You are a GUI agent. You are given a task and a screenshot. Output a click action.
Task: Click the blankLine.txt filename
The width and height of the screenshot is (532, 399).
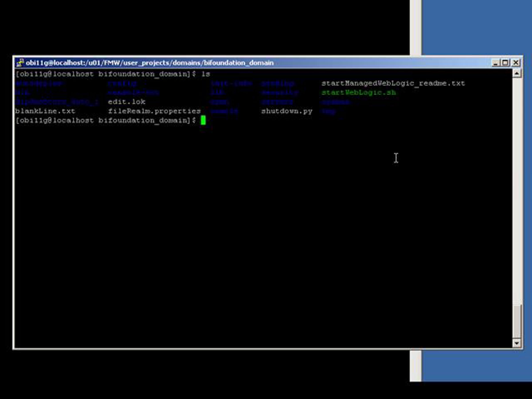(x=45, y=111)
